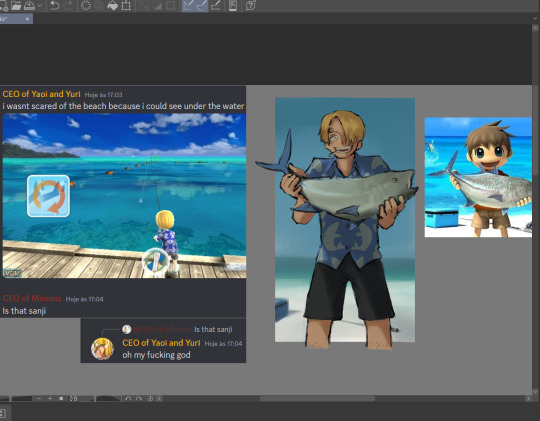Click the brown-haired boy reference image
Image resolution: width=540 pixels, height=421 pixels.
(x=478, y=177)
